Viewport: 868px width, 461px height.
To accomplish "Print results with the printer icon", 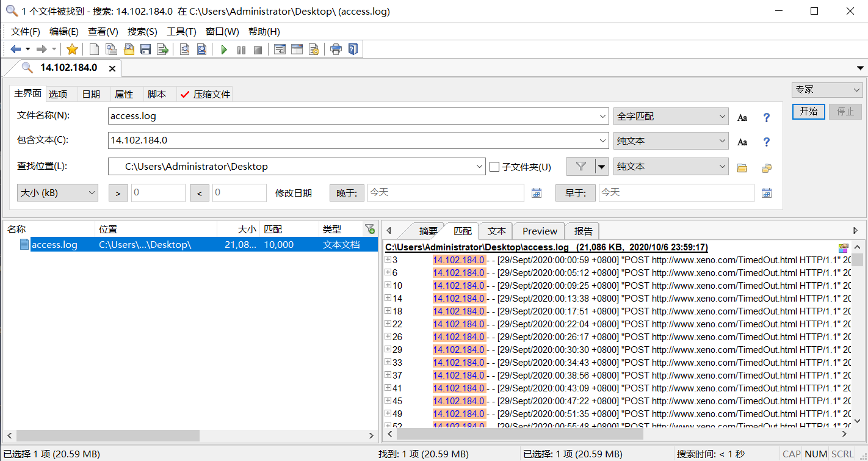I will tap(336, 49).
